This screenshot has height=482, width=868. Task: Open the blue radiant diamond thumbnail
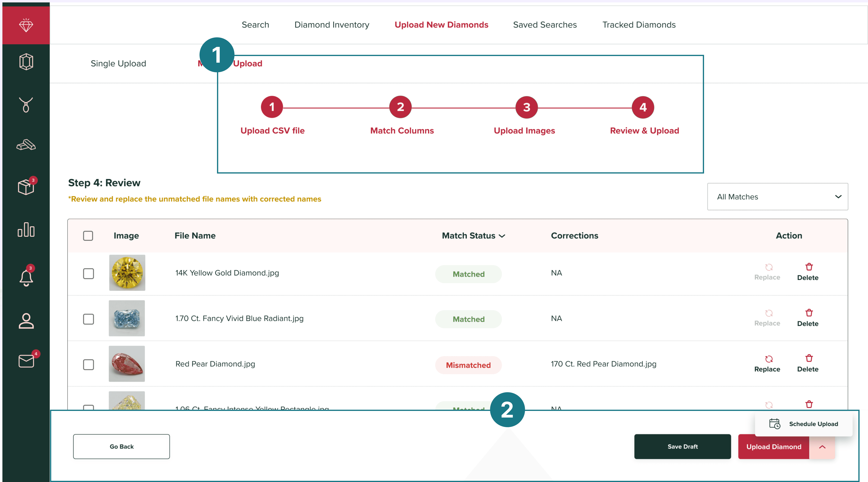coord(127,318)
